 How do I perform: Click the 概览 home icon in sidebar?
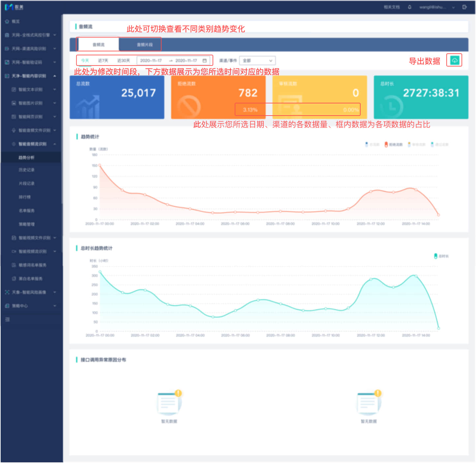coord(7,21)
